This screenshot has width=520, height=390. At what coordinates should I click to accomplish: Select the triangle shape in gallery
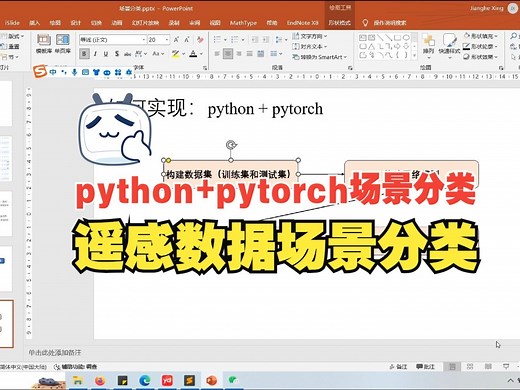pos(371,47)
